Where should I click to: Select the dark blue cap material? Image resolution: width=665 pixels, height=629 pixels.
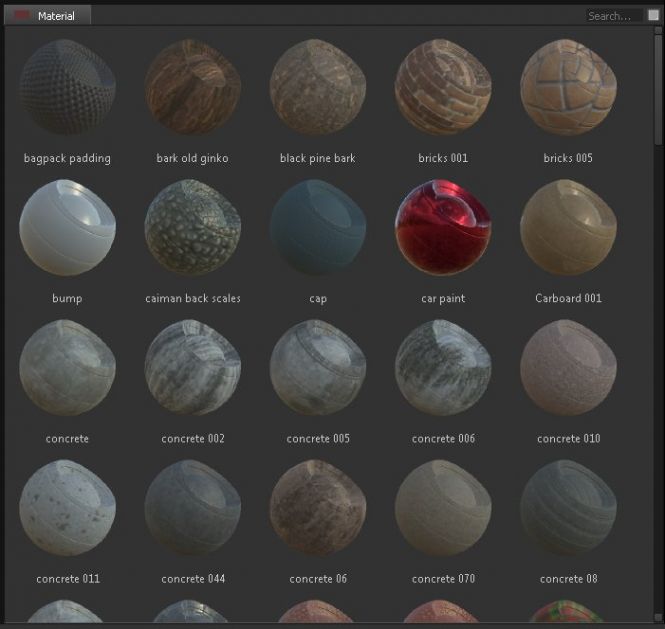(x=318, y=227)
